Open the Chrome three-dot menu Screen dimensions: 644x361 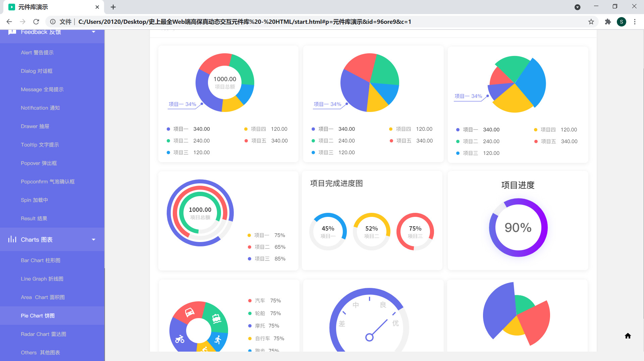[635, 22]
